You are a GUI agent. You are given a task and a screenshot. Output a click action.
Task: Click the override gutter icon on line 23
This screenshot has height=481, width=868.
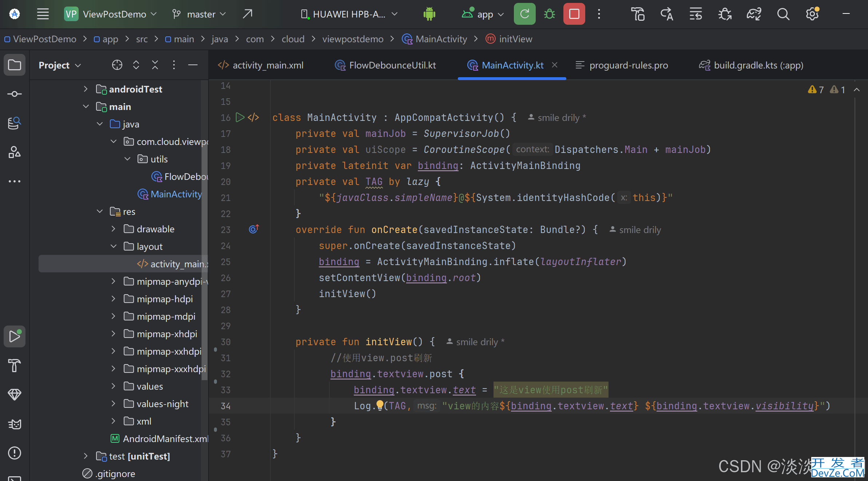click(x=254, y=229)
